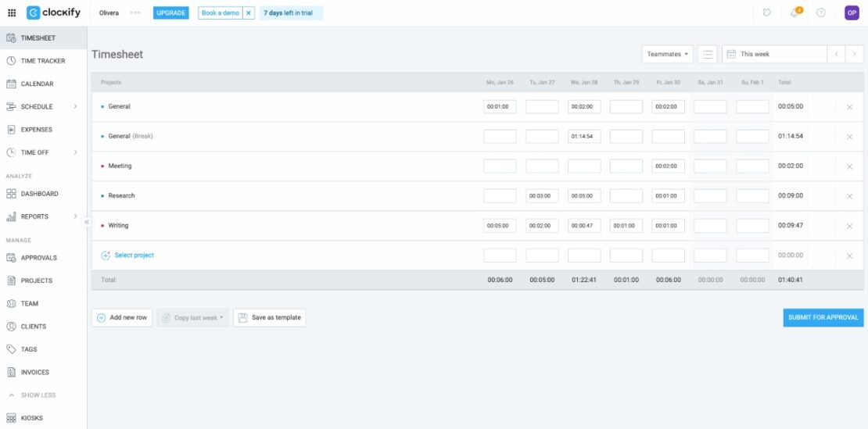This screenshot has height=429, width=868.
Task: Remove the General (Break) row
Action: 849,137
